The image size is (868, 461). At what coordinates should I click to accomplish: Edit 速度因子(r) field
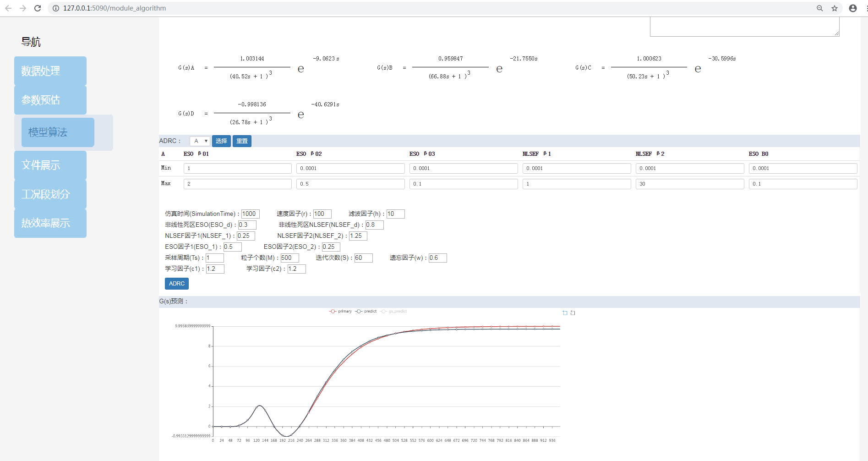pyautogui.click(x=322, y=214)
